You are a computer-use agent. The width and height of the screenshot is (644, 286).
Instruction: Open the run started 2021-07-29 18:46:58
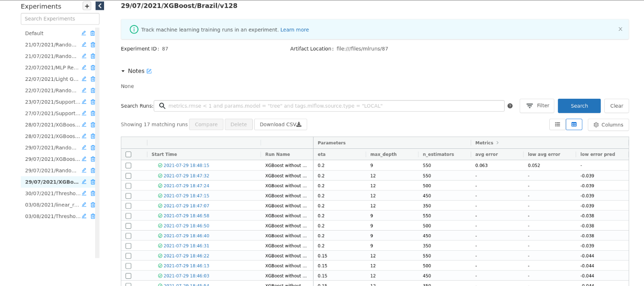(186, 216)
